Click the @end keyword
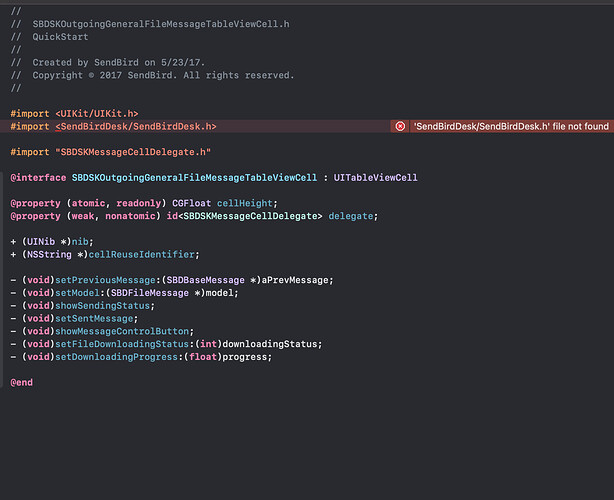This screenshot has height=500, width=614. (x=22, y=383)
